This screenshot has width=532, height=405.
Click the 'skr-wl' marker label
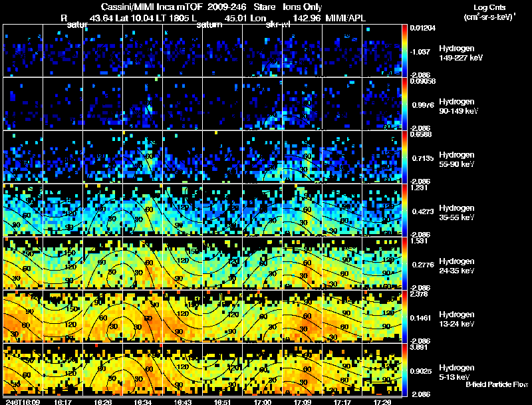coord(278,25)
